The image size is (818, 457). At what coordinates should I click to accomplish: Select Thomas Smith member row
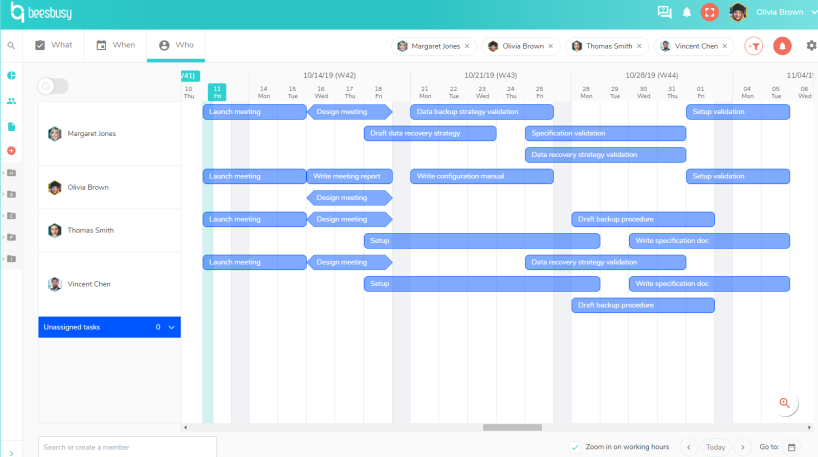coord(110,230)
